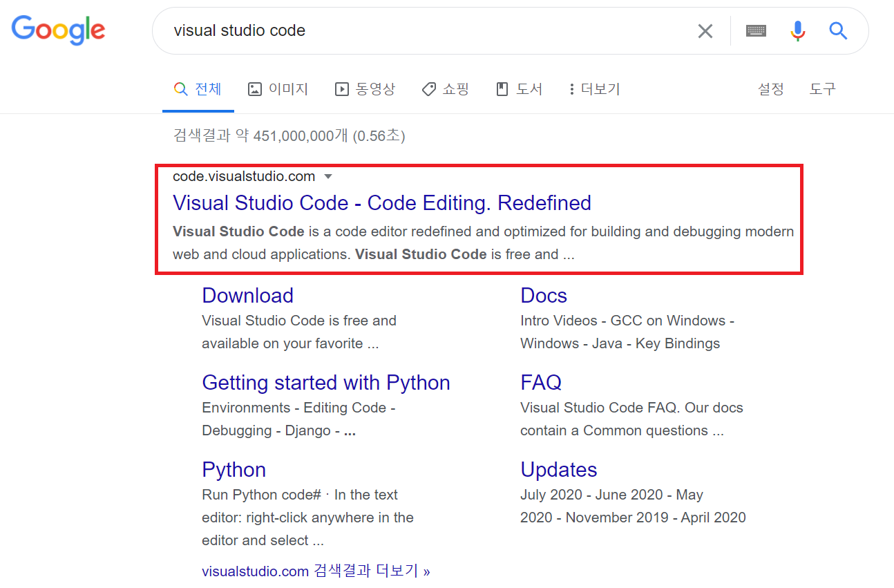Open the Updates sitelink
This screenshot has width=894, height=588.
coord(559,470)
